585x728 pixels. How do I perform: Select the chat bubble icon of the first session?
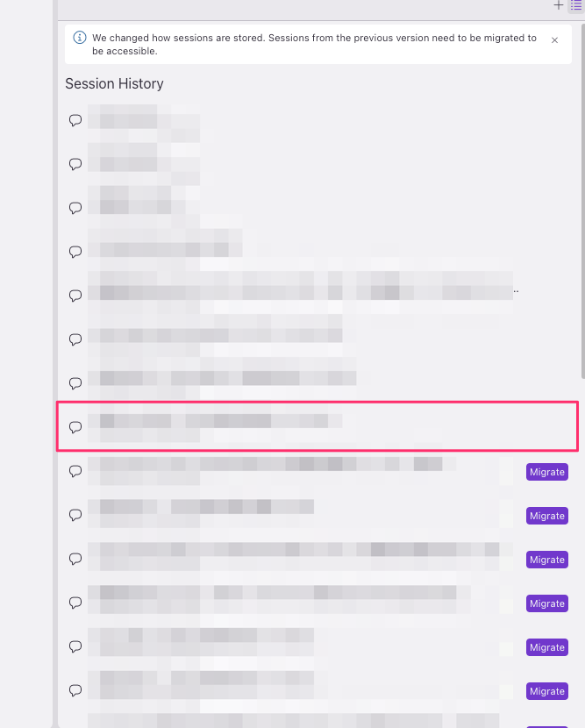pos(75,120)
